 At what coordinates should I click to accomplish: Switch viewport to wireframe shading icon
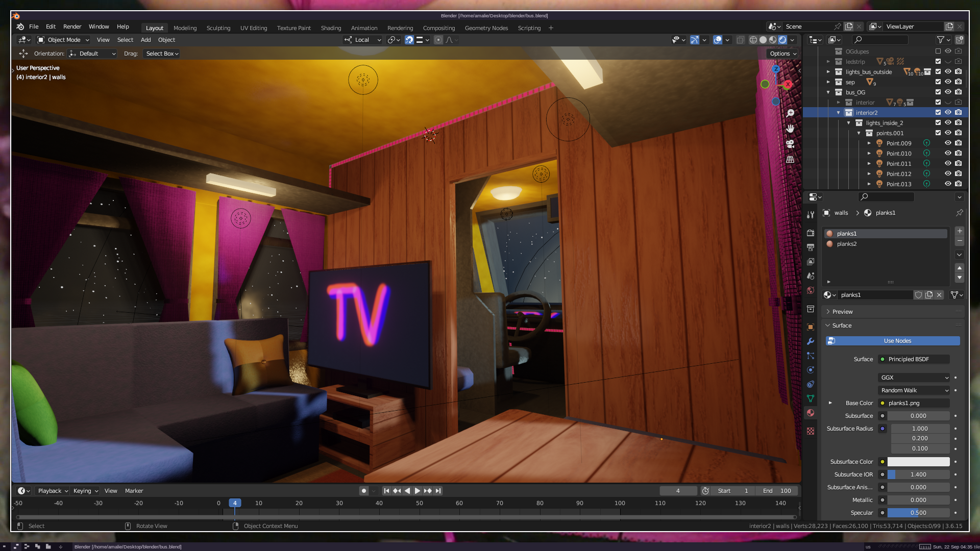coord(753,40)
